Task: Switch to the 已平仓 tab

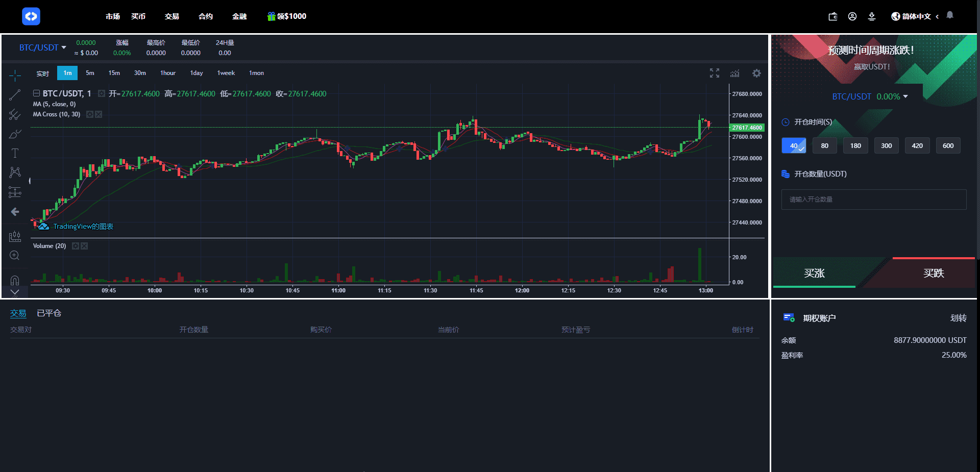Action: click(x=49, y=313)
